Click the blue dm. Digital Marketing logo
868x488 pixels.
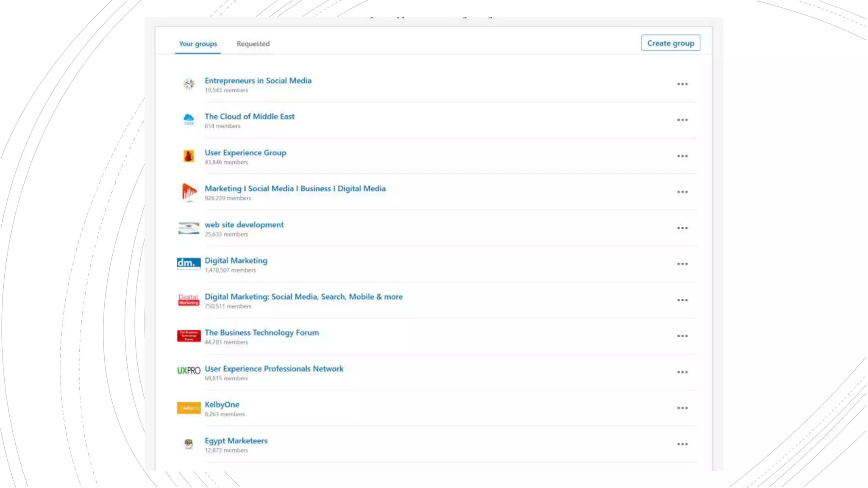click(x=189, y=263)
